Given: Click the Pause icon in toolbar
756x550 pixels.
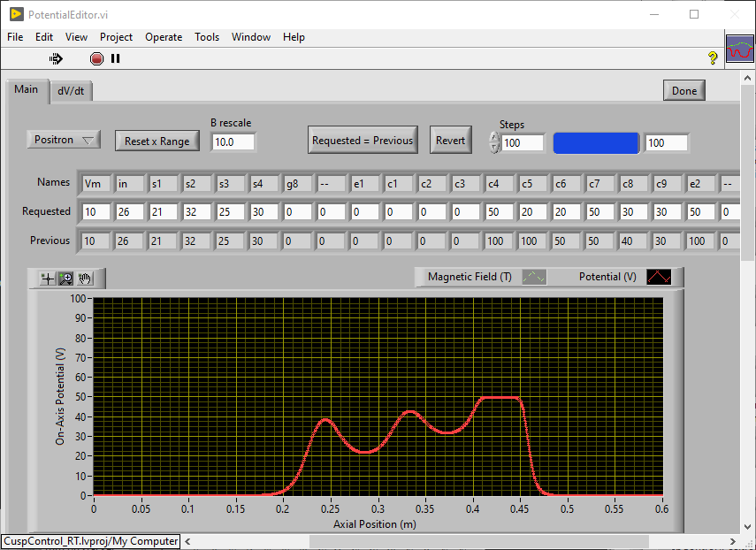Looking at the screenshot, I should tap(115, 58).
